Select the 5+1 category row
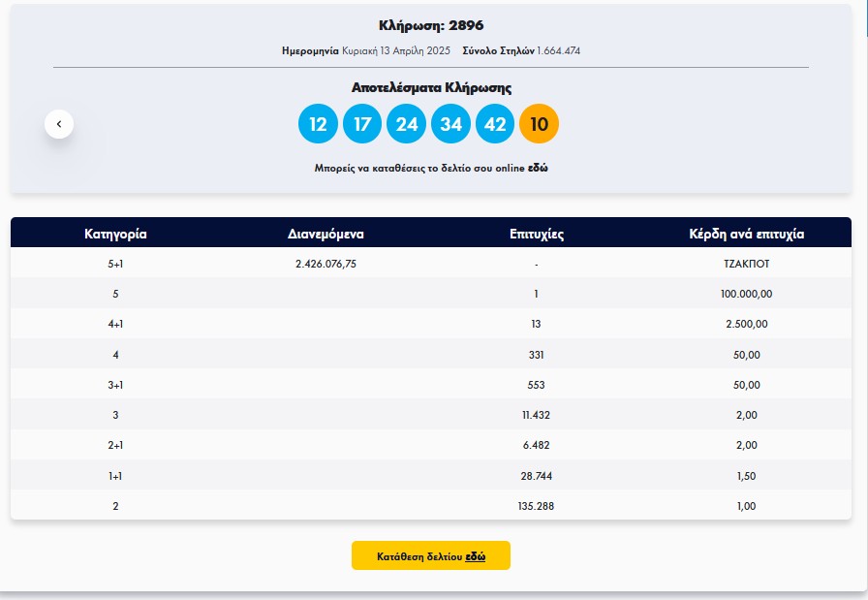 (x=431, y=264)
